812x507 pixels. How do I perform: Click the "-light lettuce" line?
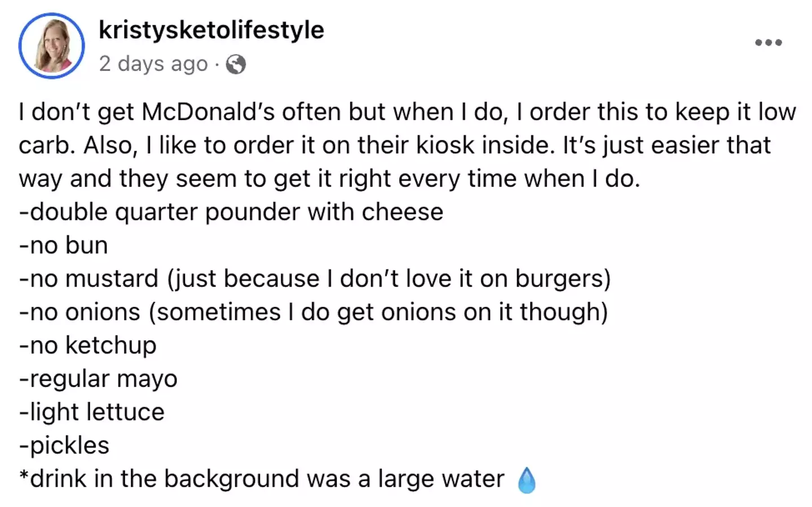tap(92, 412)
